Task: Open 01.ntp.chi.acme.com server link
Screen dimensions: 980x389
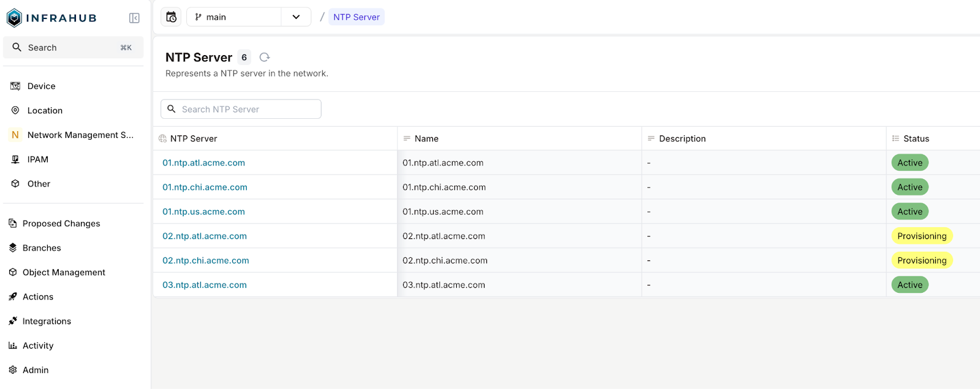Action: pyautogui.click(x=205, y=187)
